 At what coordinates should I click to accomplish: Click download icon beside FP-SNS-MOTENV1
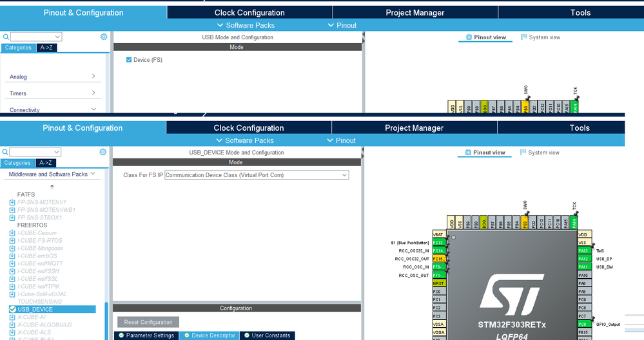[12, 202]
